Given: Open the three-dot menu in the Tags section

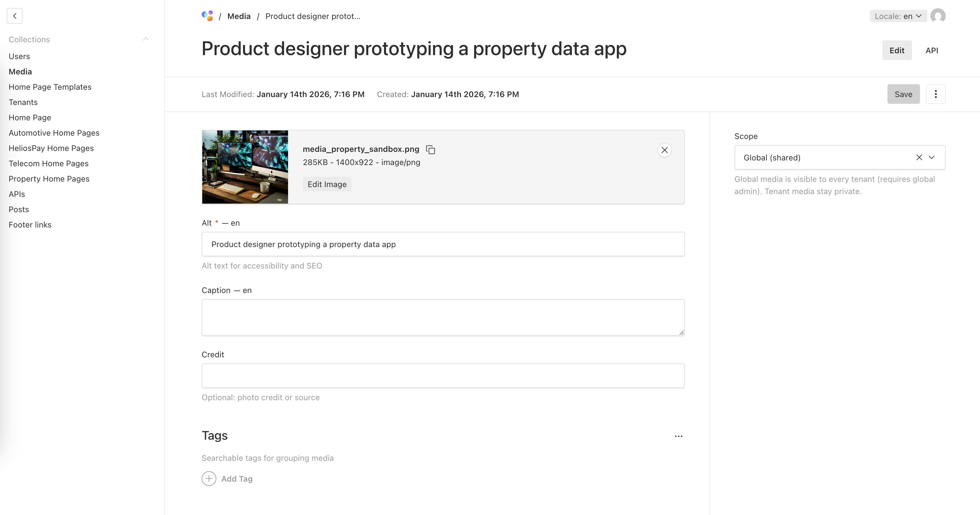Looking at the screenshot, I should point(679,436).
